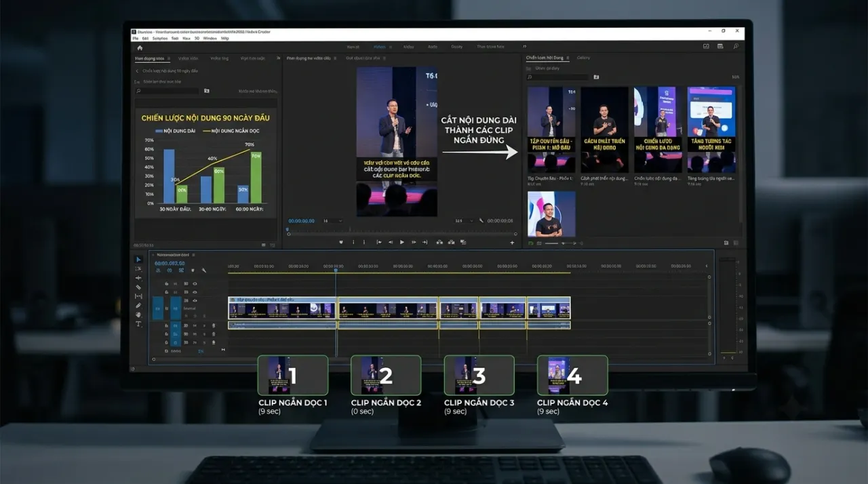Open Program monitor settings wrench
The height and width of the screenshot is (484, 868).
481,220
